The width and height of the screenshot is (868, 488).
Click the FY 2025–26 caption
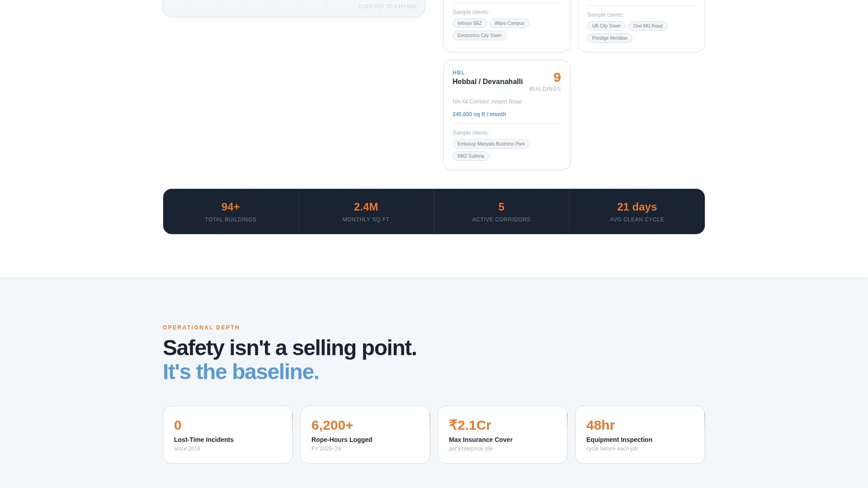coord(326,449)
